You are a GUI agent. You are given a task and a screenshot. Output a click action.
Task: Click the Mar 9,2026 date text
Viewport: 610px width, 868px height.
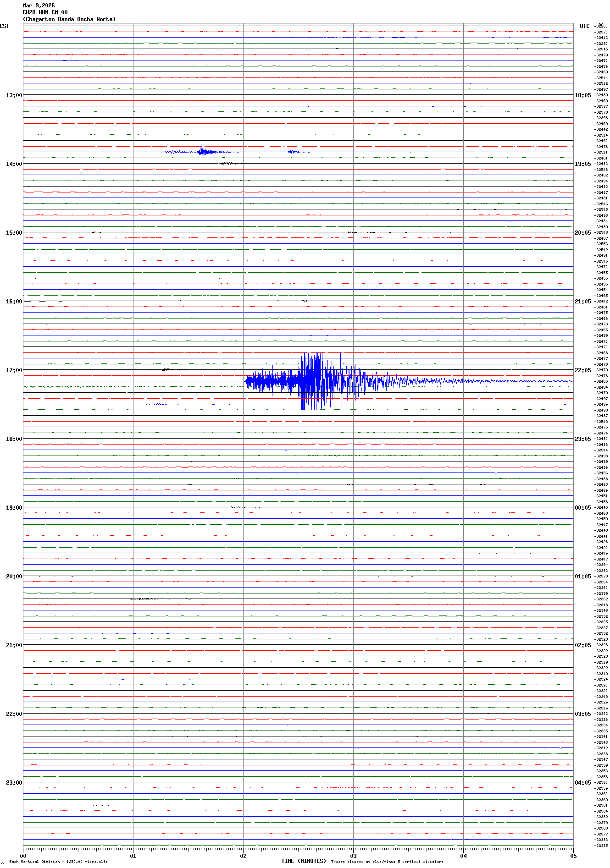39,5
